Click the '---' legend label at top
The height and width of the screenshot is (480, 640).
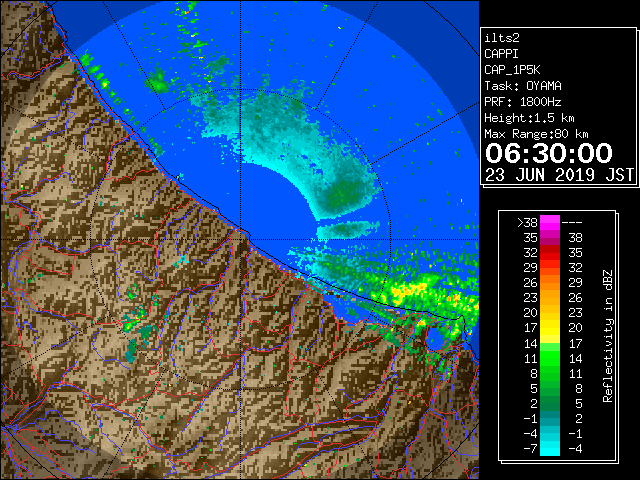[572, 223]
